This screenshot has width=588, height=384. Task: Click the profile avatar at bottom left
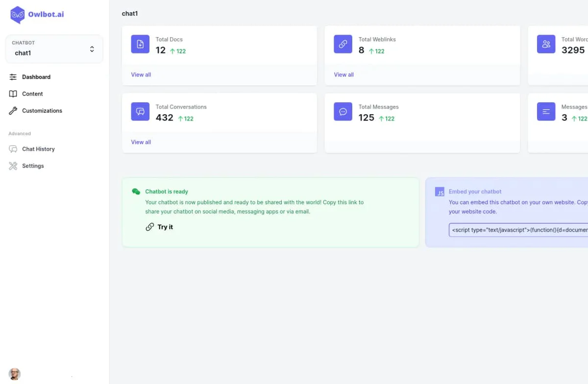coord(14,374)
